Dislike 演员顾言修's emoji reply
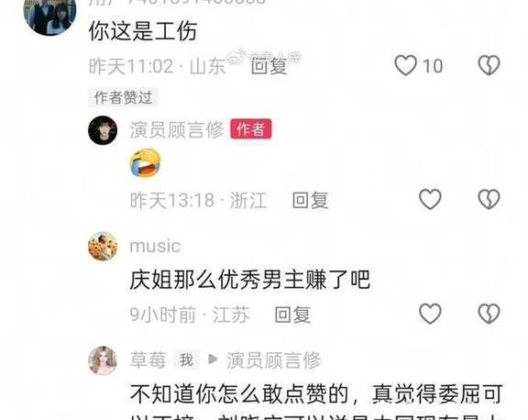 (489, 199)
